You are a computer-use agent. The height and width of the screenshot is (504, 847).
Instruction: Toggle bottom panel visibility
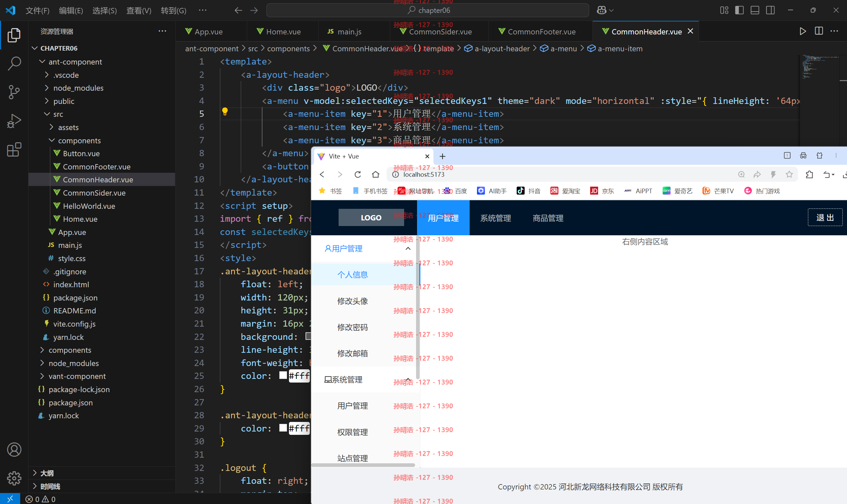tap(755, 10)
